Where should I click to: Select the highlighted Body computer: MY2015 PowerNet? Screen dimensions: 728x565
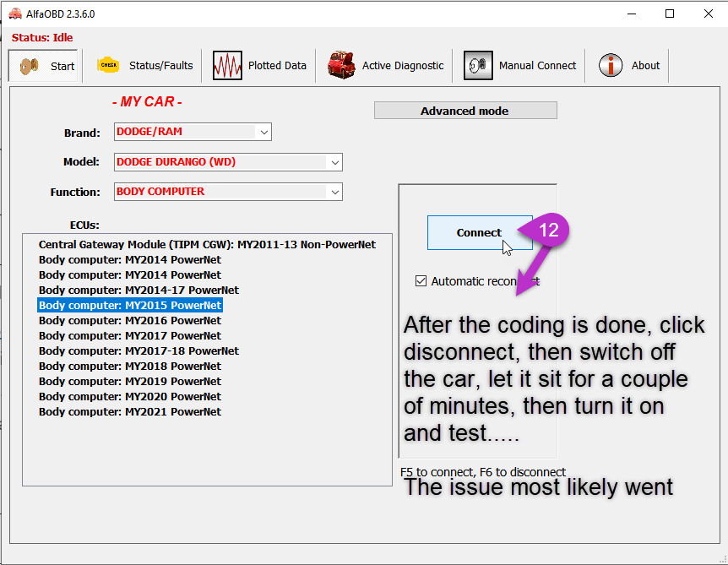point(130,306)
